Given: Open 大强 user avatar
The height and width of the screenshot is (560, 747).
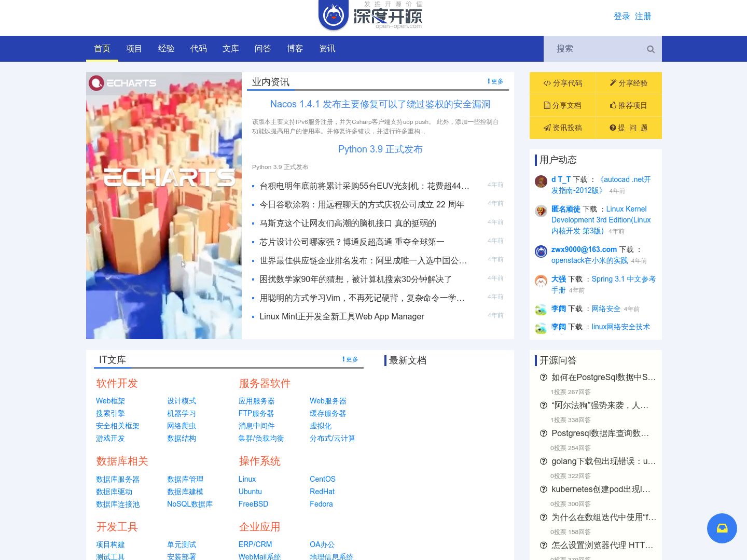Looking at the screenshot, I should 541,281.
